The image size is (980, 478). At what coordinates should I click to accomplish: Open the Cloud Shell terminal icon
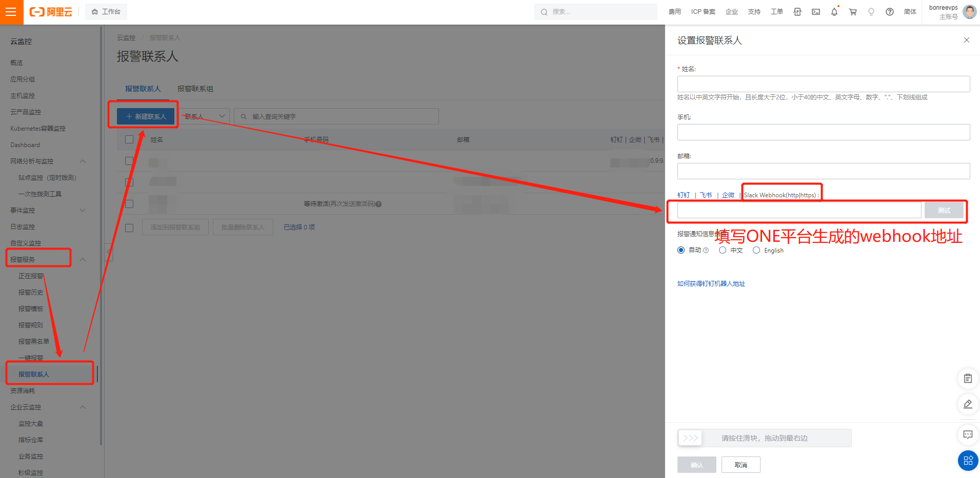(x=815, y=12)
